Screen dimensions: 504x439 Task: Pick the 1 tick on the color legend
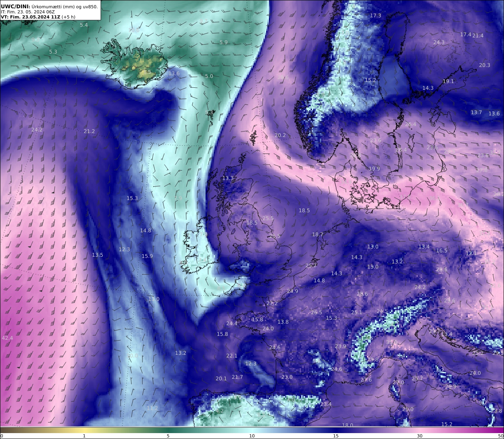pyautogui.click(x=84, y=436)
